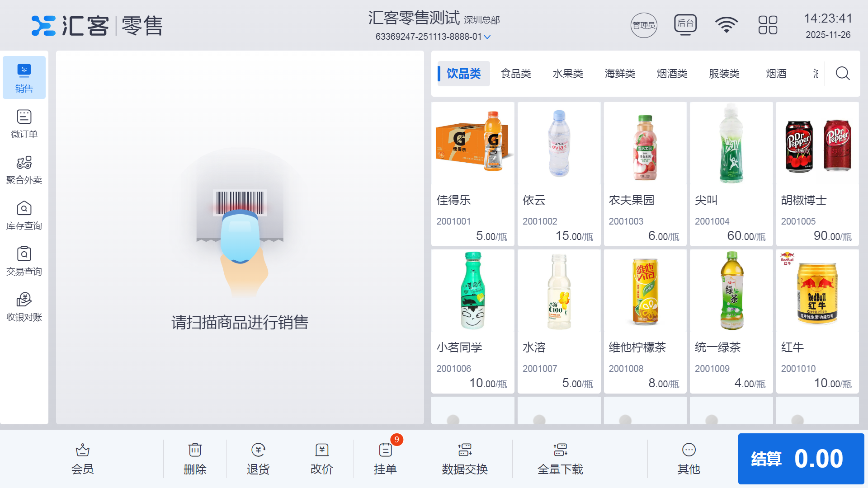The image size is (868, 488).
Task: Click the 删除 trash icon
Action: [x=195, y=450]
